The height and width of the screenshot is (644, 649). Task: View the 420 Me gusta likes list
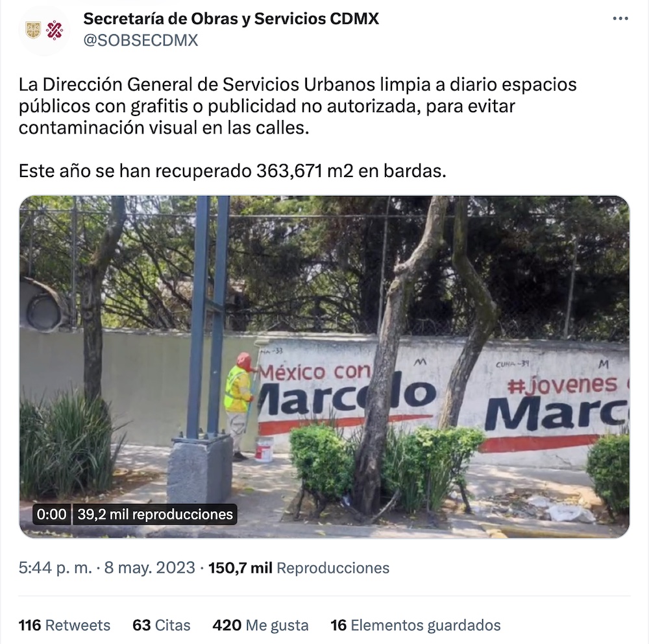coord(260,625)
